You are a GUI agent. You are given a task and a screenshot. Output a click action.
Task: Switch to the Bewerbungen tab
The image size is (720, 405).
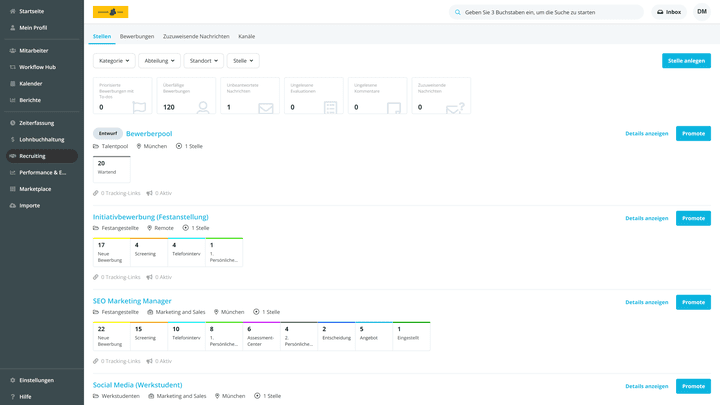tap(137, 36)
